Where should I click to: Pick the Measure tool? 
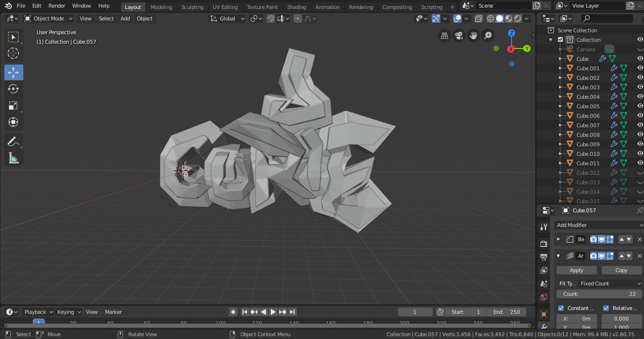[13, 159]
